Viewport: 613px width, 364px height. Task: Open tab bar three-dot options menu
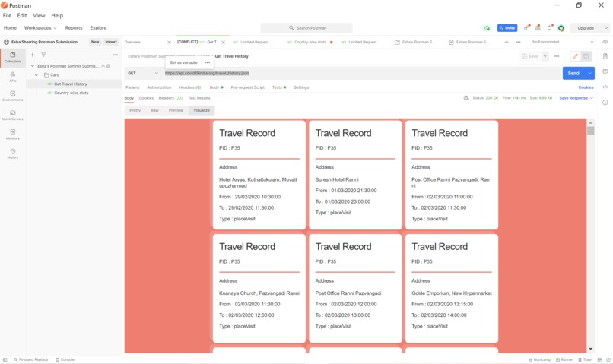[x=518, y=42]
